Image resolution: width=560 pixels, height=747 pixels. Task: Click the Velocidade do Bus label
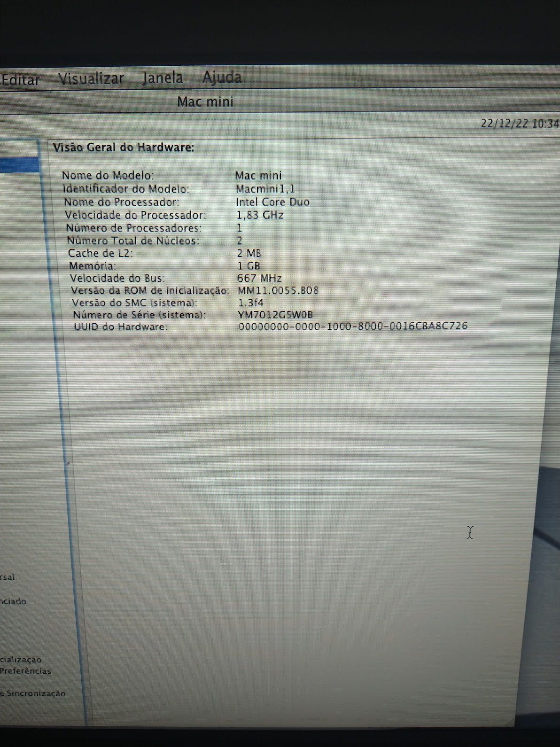click(x=117, y=278)
